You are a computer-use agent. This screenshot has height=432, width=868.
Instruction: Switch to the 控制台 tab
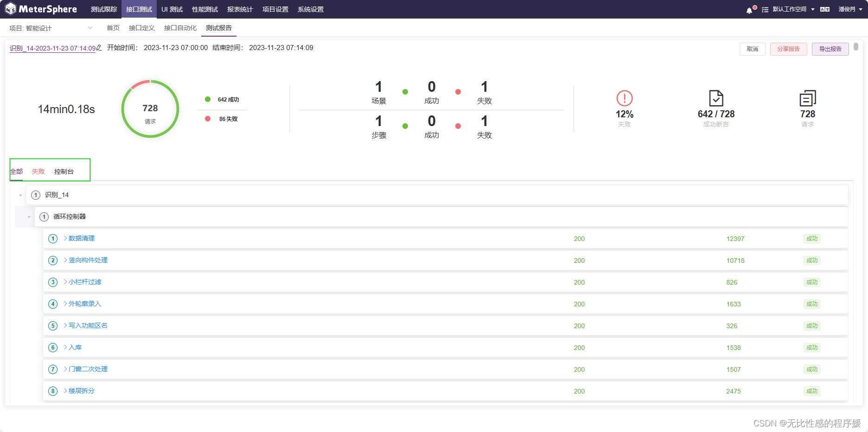64,172
